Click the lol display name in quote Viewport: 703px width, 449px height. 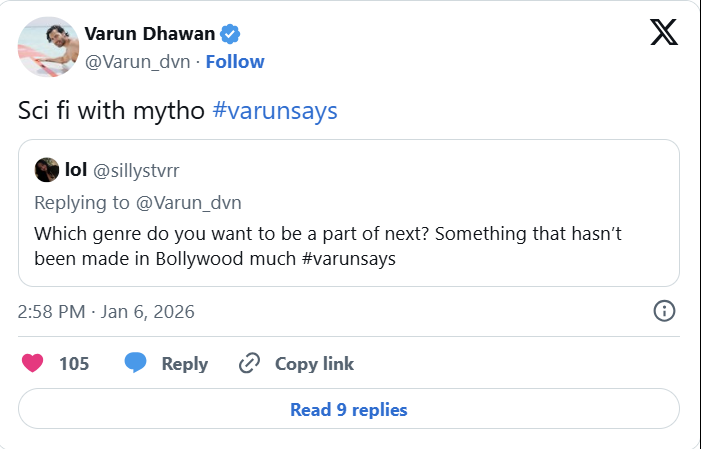point(76,170)
